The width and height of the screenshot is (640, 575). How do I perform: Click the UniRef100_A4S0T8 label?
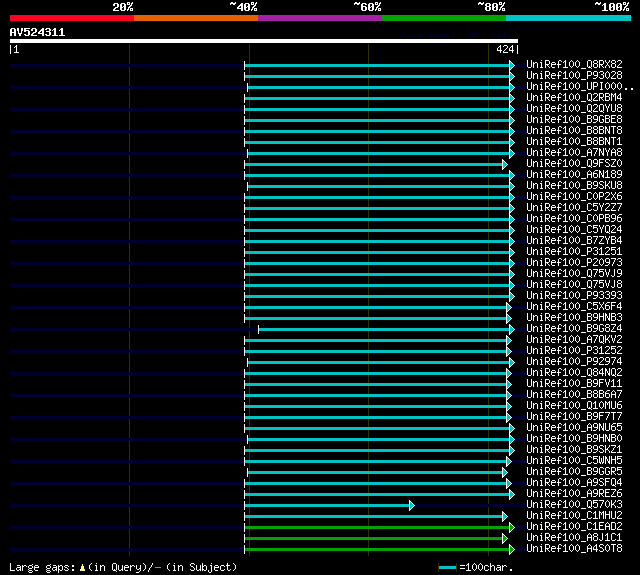[x=574, y=549]
